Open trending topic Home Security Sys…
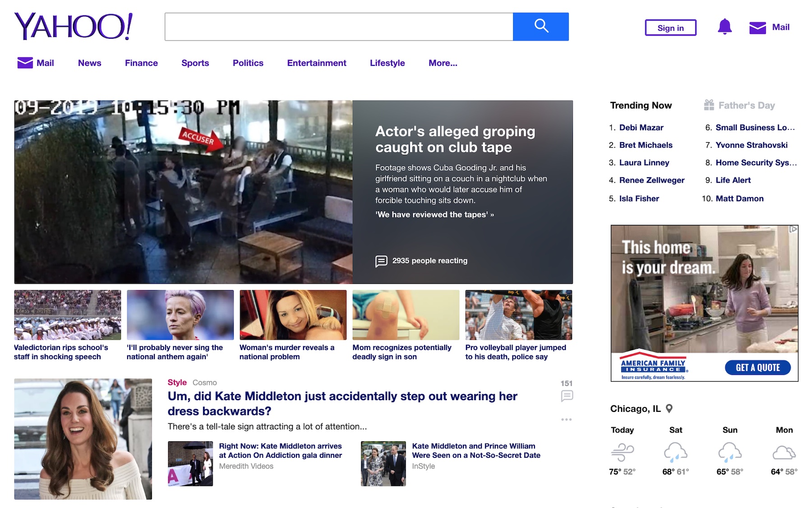This screenshot has height=508, width=812. click(x=757, y=163)
